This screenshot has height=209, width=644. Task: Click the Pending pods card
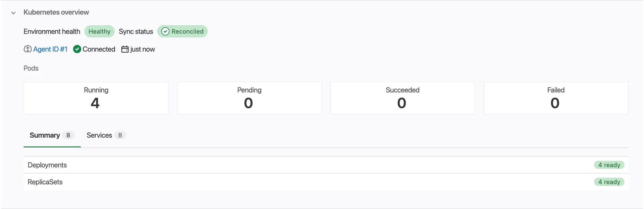pos(249,98)
